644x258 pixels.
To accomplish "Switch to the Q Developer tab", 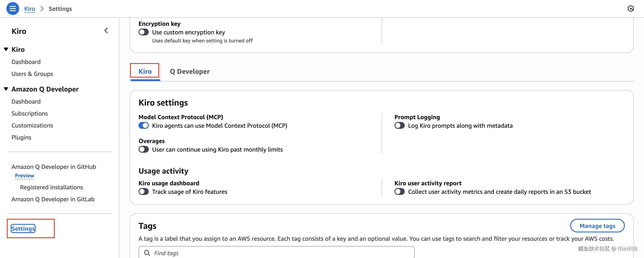I will click(x=189, y=72).
